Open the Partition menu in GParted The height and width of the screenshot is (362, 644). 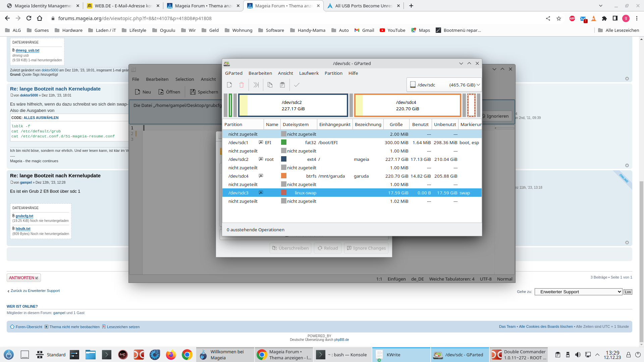tap(333, 73)
